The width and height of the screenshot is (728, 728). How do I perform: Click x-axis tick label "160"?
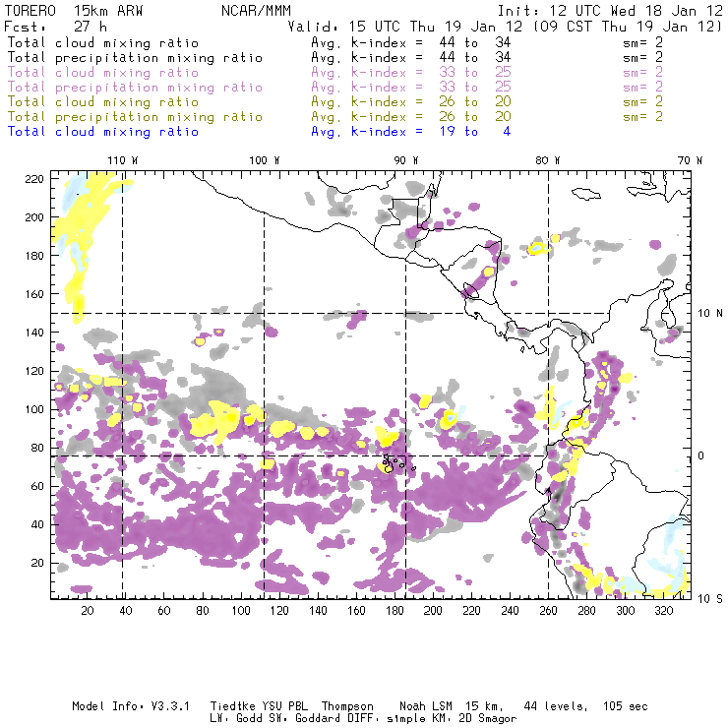coord(356,611)
